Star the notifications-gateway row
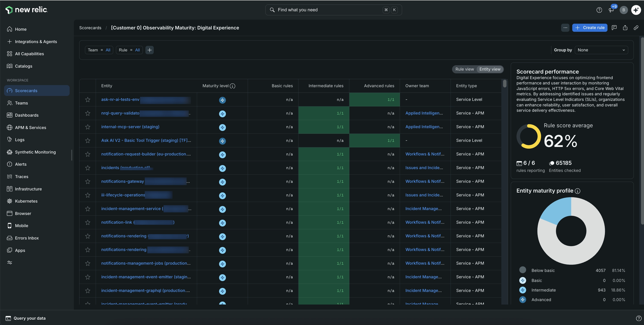 88,181
